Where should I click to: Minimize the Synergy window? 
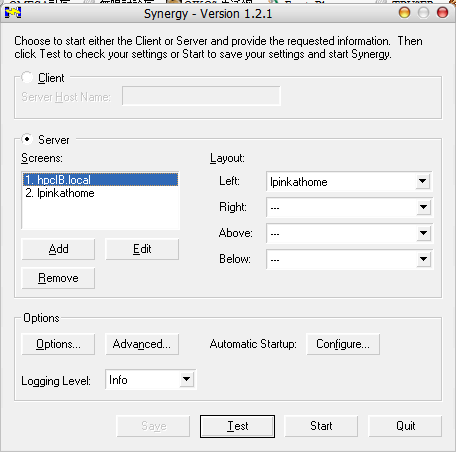pos(404,13)
